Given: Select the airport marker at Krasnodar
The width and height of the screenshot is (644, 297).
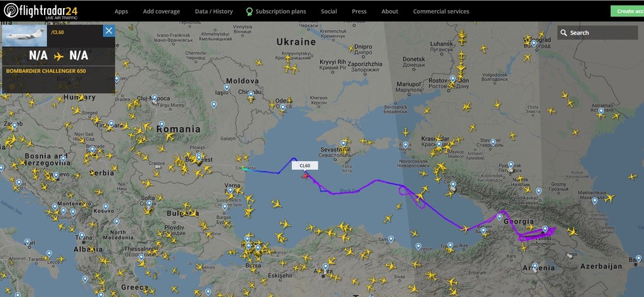Looking at the screenshot, I should click(x=439, y=145).
